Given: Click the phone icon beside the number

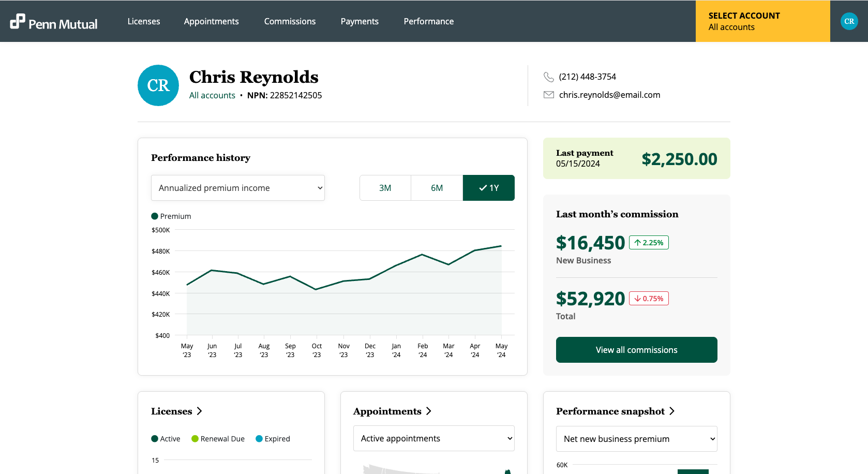Looking at the screenshot, I should [x=549, y=77].
